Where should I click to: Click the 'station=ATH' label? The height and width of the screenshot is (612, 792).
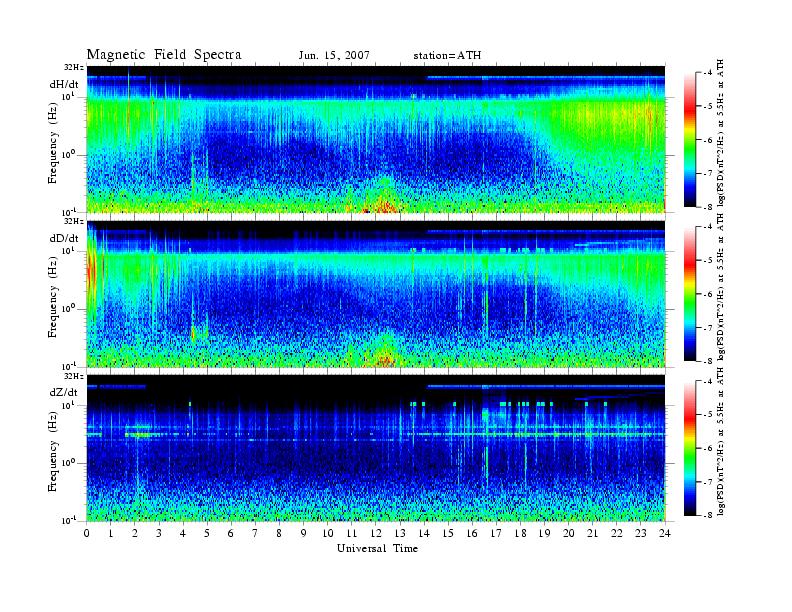coord(447,56)
